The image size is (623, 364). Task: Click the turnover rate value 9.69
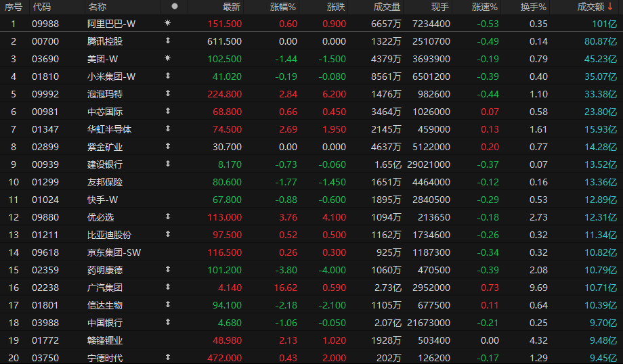tap(538, 288)
